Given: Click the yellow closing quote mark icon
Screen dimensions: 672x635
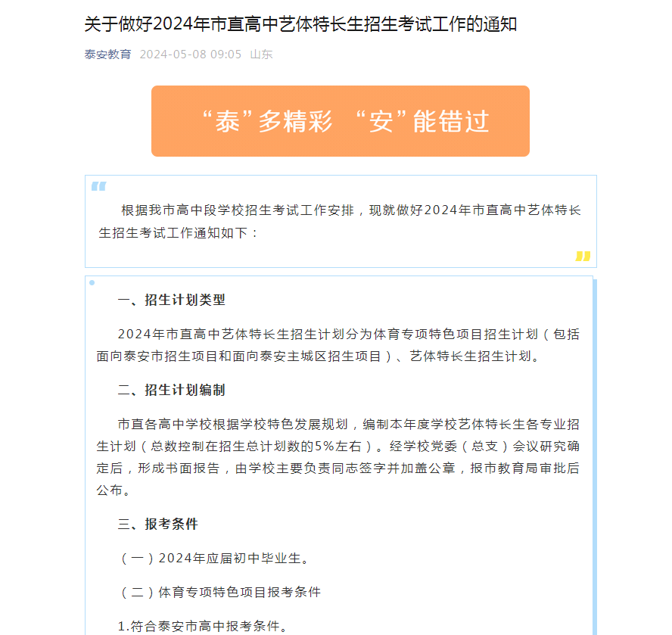Looking at the screenshot, I should (x=583, y=256).
